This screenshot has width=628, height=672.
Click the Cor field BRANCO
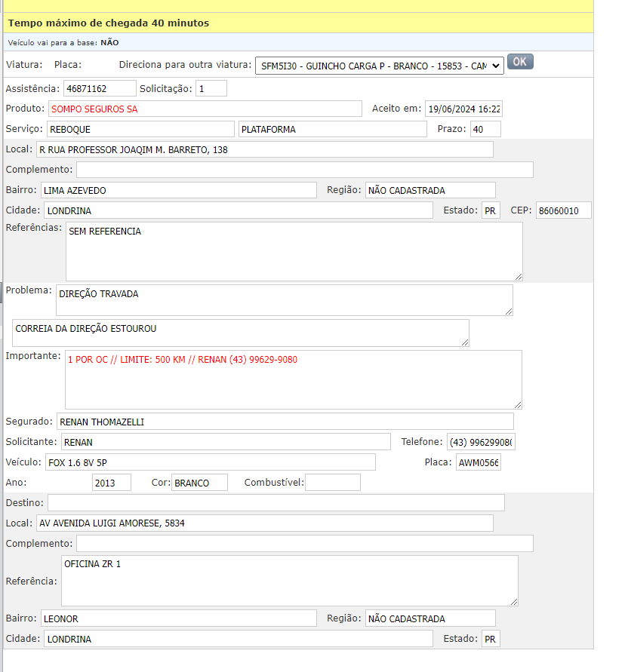[199, 483]
